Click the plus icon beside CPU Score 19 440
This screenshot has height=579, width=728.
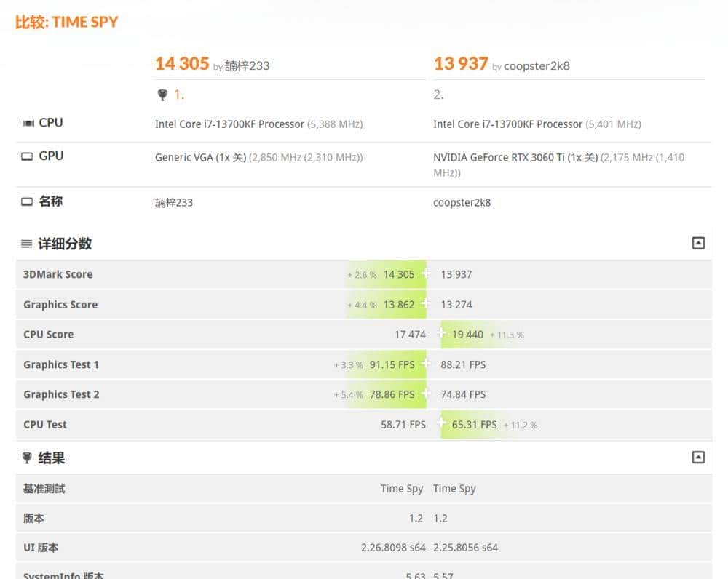pos(440,334)
